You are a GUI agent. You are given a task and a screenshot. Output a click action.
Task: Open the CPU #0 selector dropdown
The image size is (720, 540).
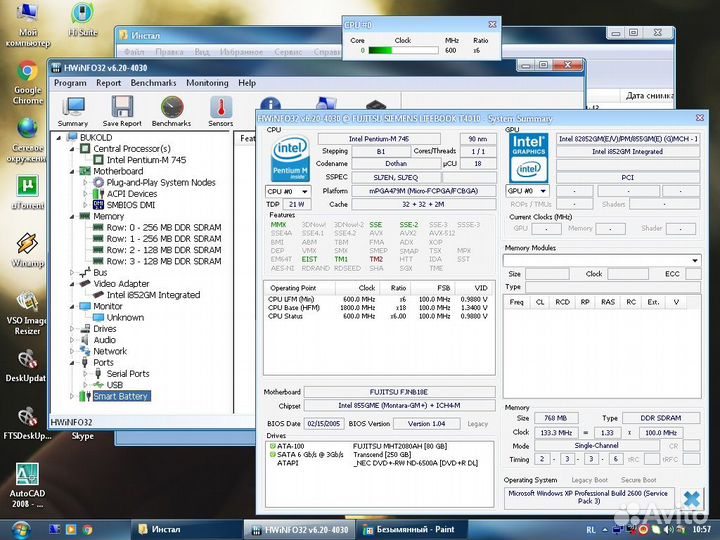pyautogui.click(x=289, y=190)
